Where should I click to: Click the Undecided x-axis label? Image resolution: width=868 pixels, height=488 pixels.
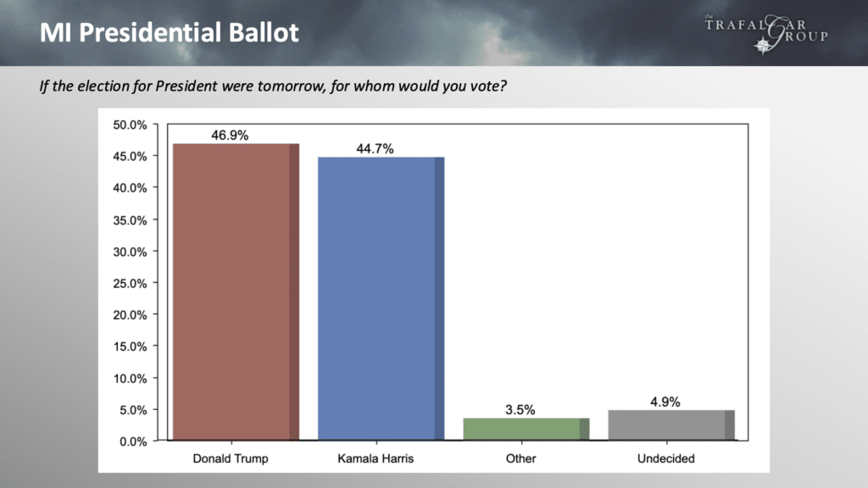pos(665,458)
